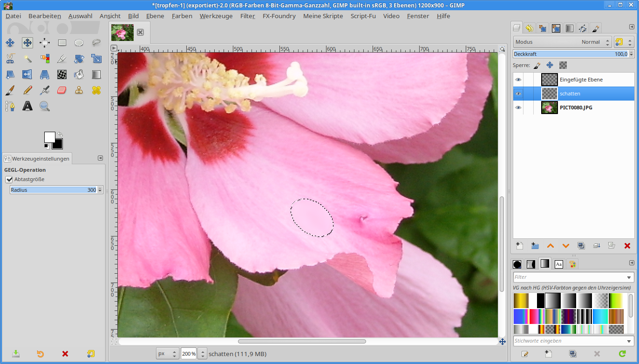The width and height of the screenshot is (639, 364).
Task: Create a new layer in layers panel
Action: click(519, 246)
